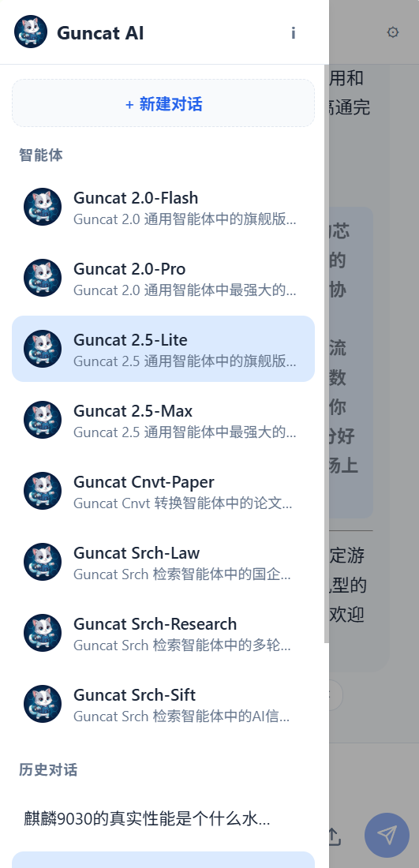The height and width of the screenshot is (868, 419).
Task: Click the Guncat Srch-Law avatar icon
Action: (x=43, y=562)
